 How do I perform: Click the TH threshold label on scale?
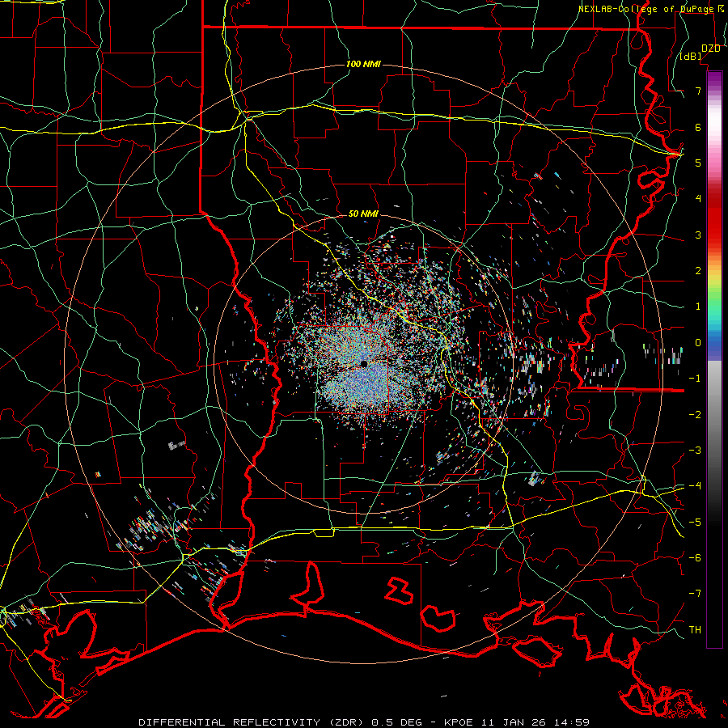pyautogui.click(x=695, y=630)
